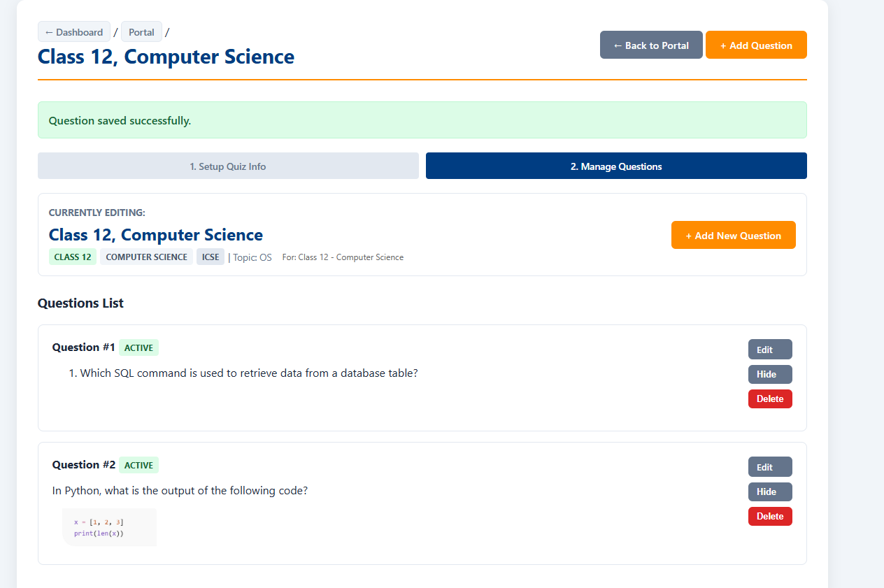
Task: Click the Questions List heading
Action: point(80,303)
